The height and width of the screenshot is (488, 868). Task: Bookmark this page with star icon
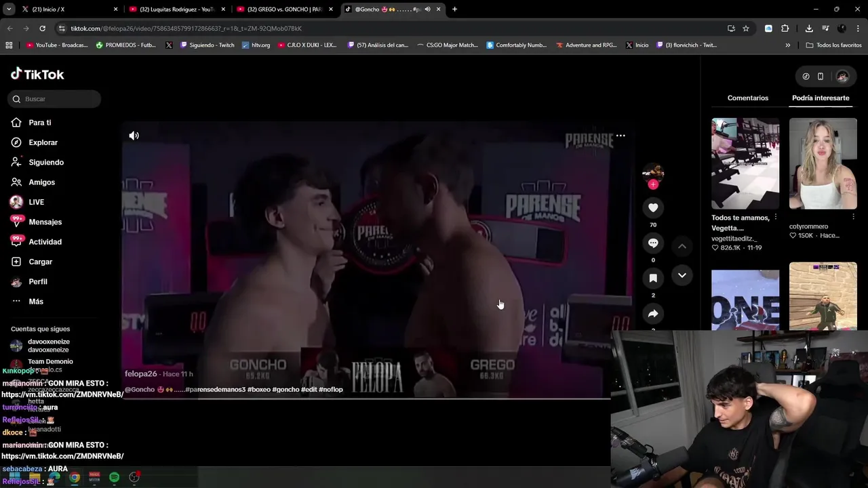(746, 28)
